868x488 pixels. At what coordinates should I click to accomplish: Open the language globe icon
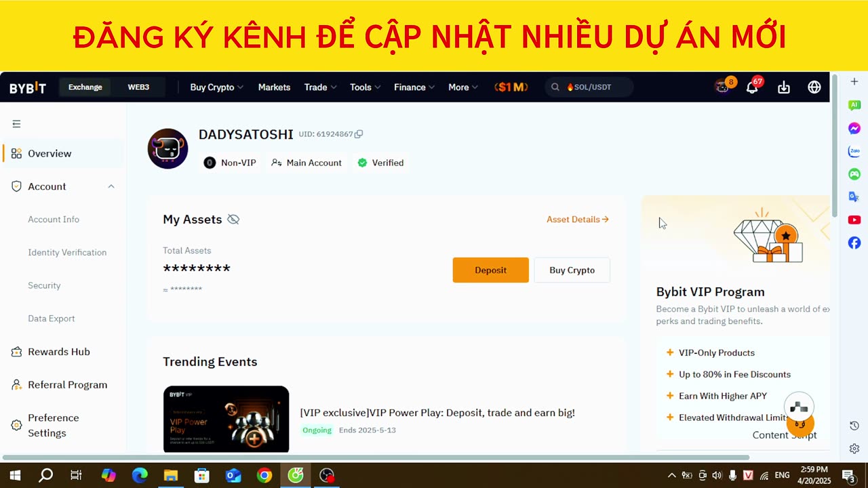[x=814, y=87]
